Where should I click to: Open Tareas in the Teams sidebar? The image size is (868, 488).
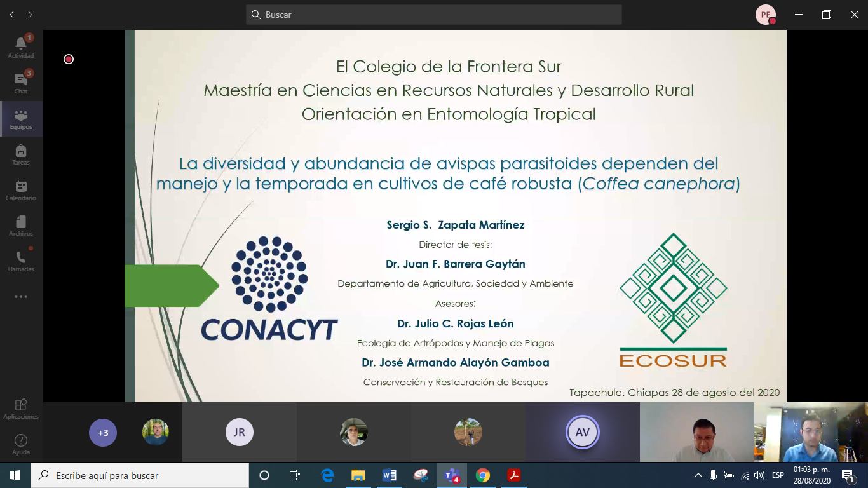pos(21,154)
